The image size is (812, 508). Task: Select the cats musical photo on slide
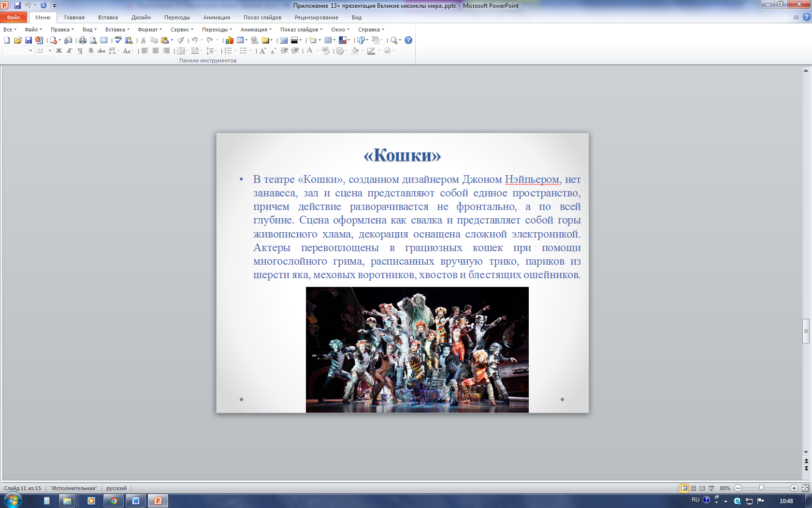click(x=417, y=350)
